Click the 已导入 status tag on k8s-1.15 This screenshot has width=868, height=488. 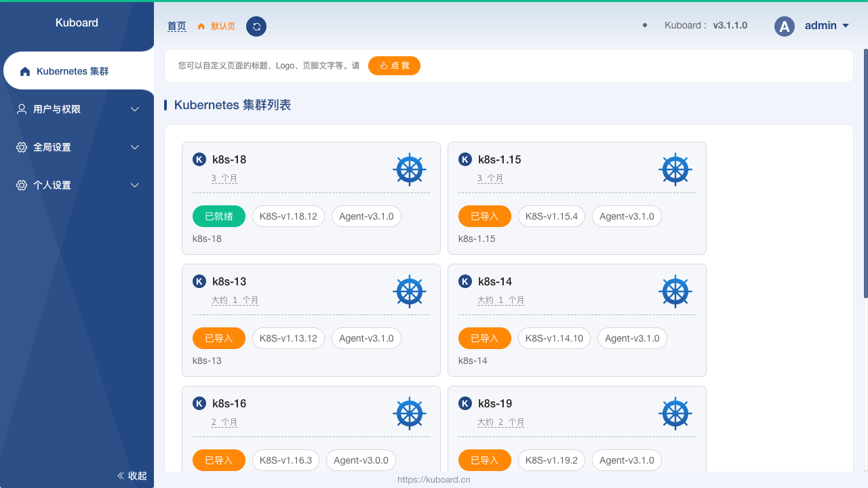coord(484,216)
